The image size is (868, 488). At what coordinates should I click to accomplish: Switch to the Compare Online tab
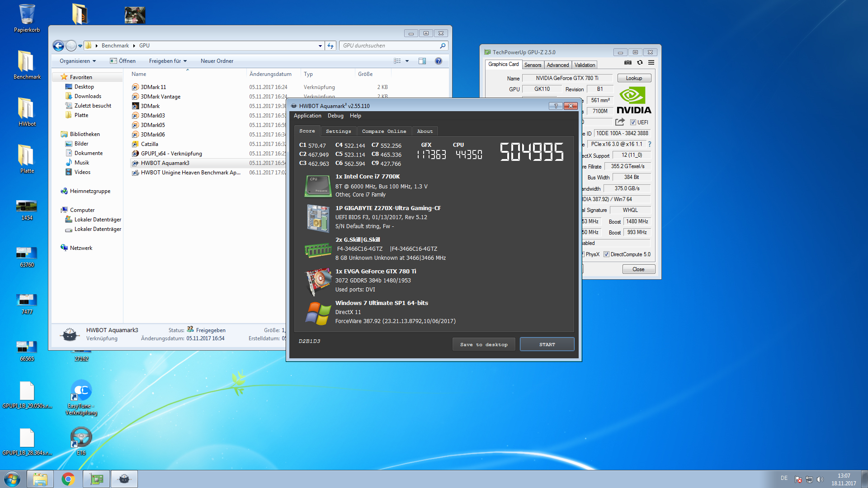pyautogui.click(x=384, y=131)
